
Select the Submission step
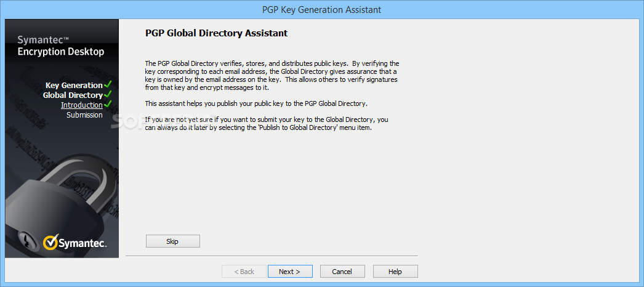(x=84, y=115)
